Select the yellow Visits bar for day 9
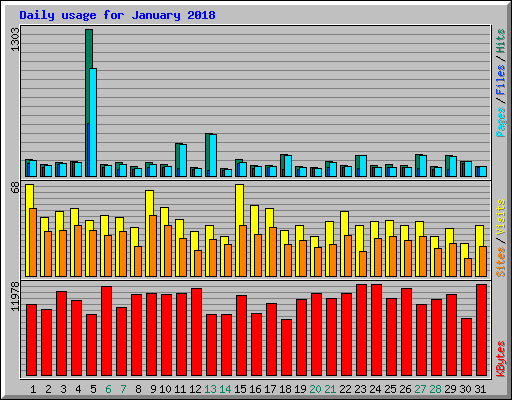The height and width of the screenshot is (400, 512). (x=148, y=233)
